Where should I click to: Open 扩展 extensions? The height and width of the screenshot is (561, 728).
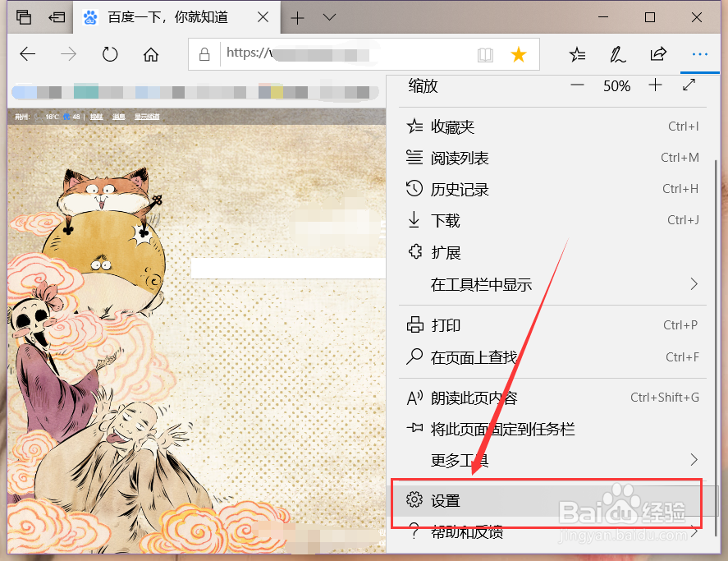(x=552, y=252)
